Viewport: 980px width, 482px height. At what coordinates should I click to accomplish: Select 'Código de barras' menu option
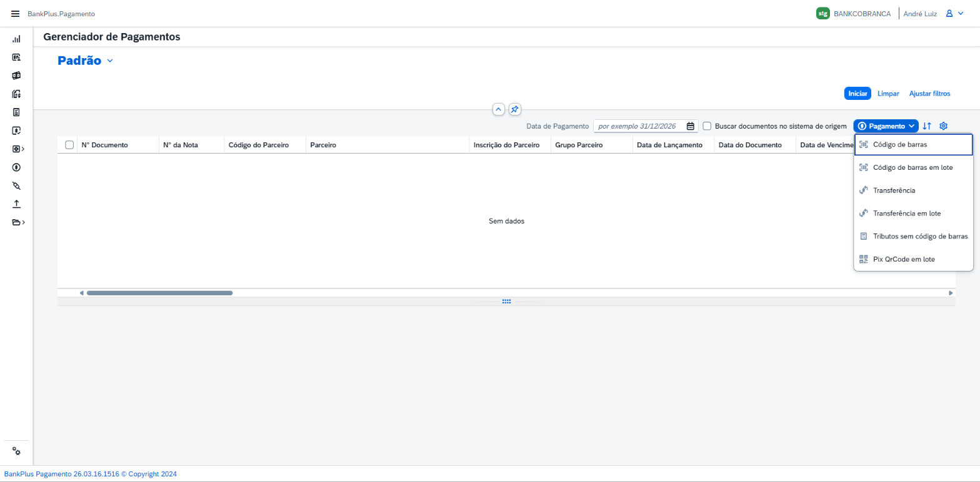tap(913, 144)
